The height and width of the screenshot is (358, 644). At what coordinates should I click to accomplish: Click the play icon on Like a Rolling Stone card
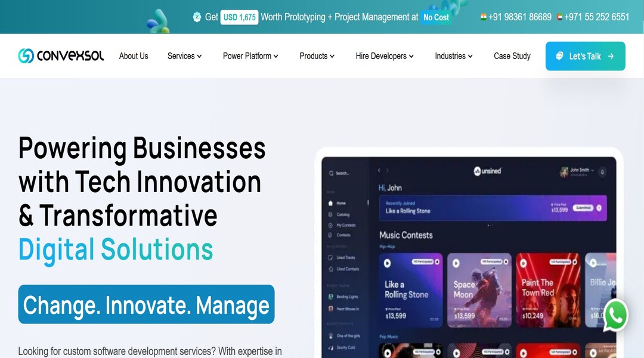point(388,263)
